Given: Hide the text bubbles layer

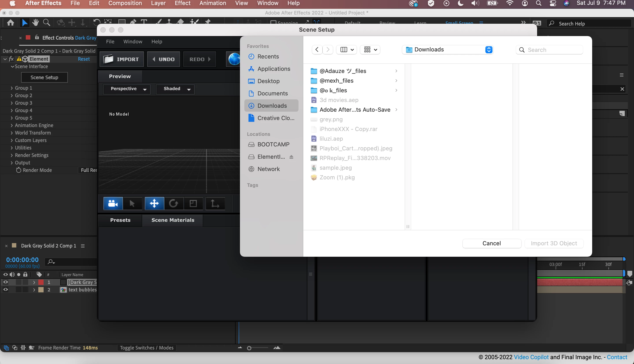Looking at the screenshot, I should tap(6, 290).
